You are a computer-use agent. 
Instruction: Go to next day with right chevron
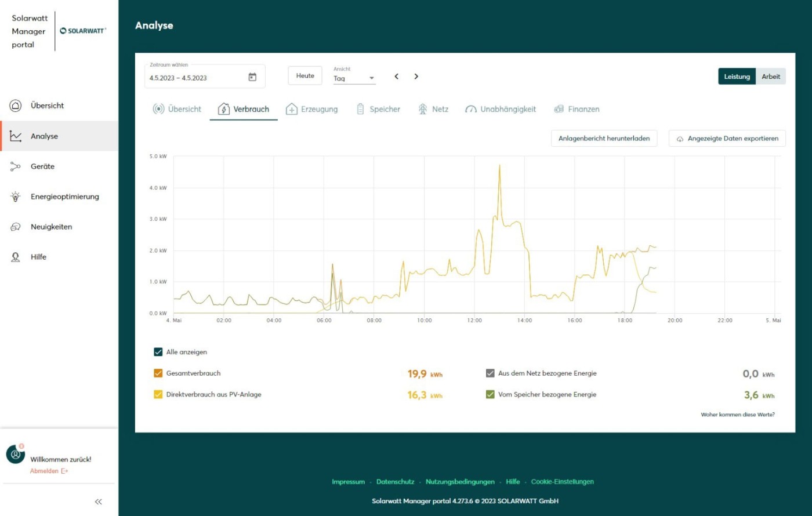pyautogui.click(x=416, y=77)
